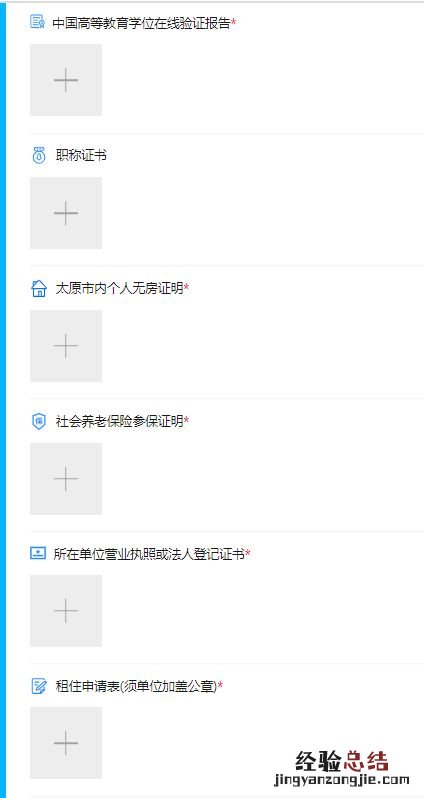Image resolution: width=424 pixels, height=798 pixels.
Task: Click the degree verification report certificate icon
Action: point(38,22)
